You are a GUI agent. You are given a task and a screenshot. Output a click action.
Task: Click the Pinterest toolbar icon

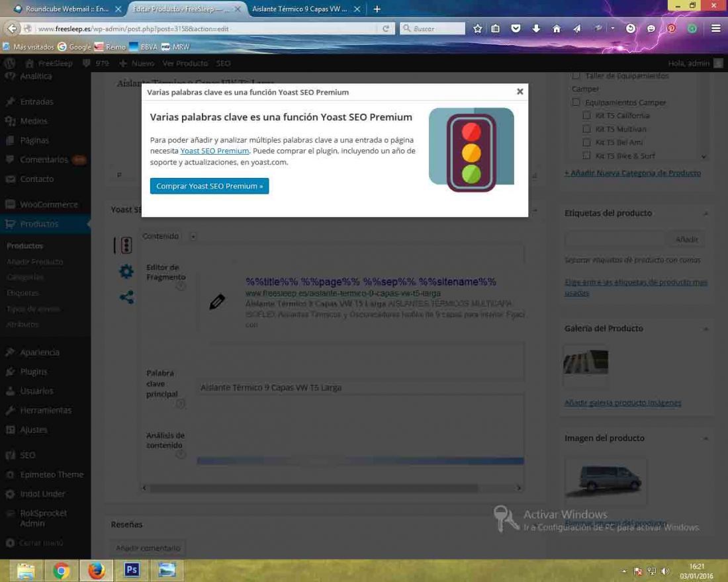pyautogui.click(x=671, y=29)
